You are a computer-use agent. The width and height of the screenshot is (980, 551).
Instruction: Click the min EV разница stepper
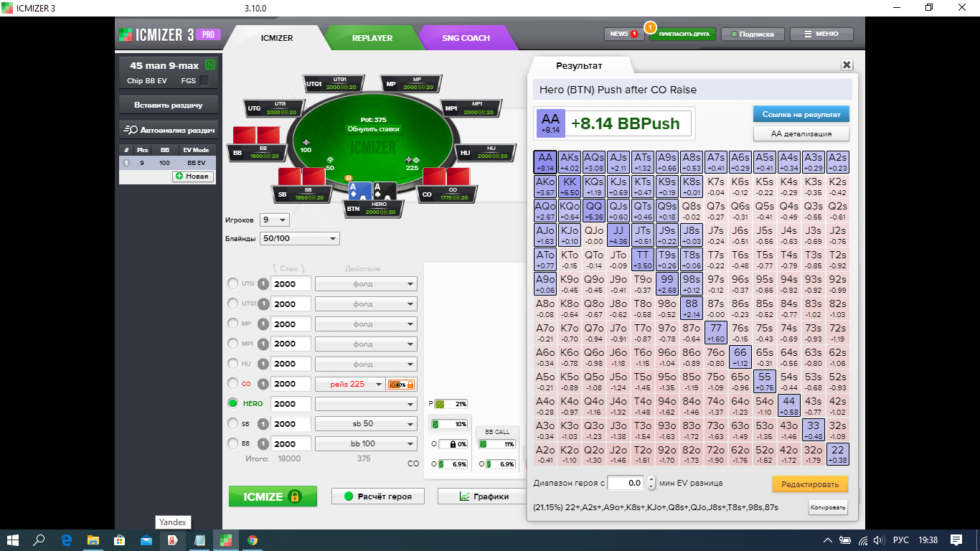[651, 483]
